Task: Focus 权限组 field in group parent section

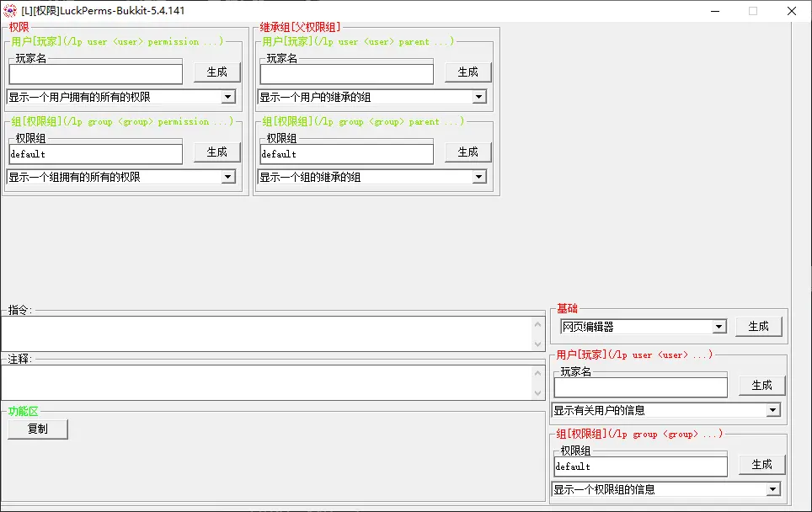Action: coord(347,154)
